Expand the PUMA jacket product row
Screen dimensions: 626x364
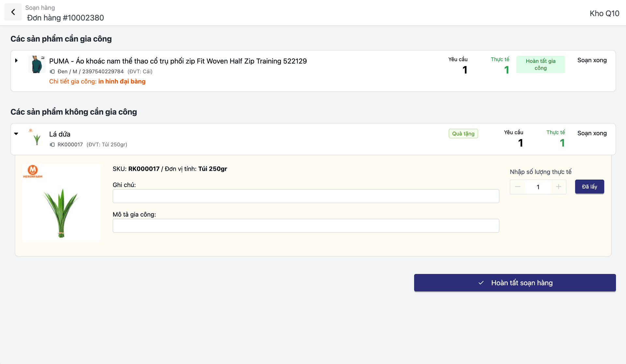pyautogui.click(x=16, y=61)
